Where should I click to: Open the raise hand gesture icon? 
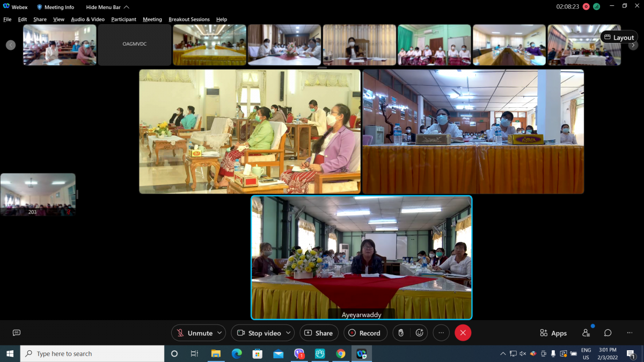point(401,333)
